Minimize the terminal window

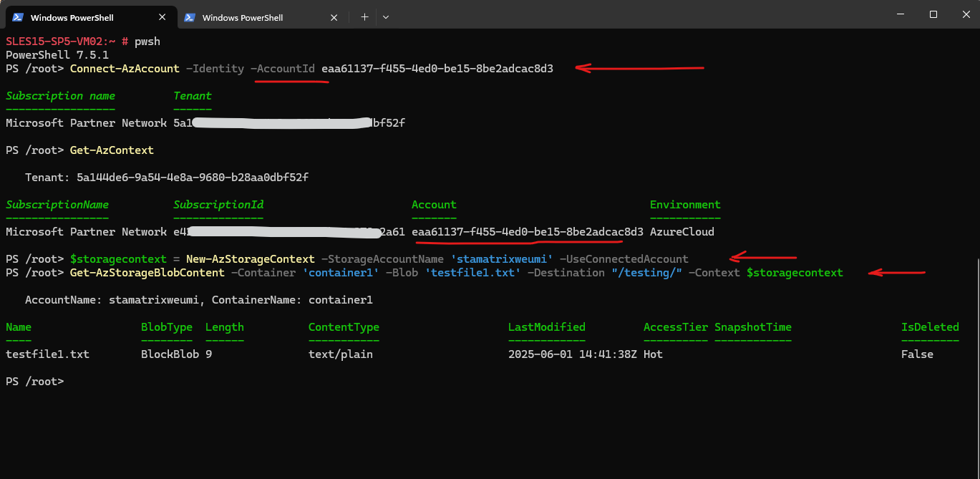click(900, 14)
